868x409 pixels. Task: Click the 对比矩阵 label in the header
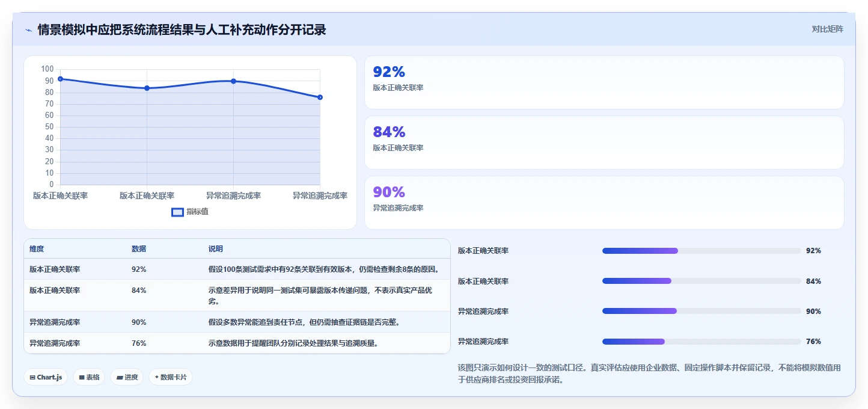[827, 29]
